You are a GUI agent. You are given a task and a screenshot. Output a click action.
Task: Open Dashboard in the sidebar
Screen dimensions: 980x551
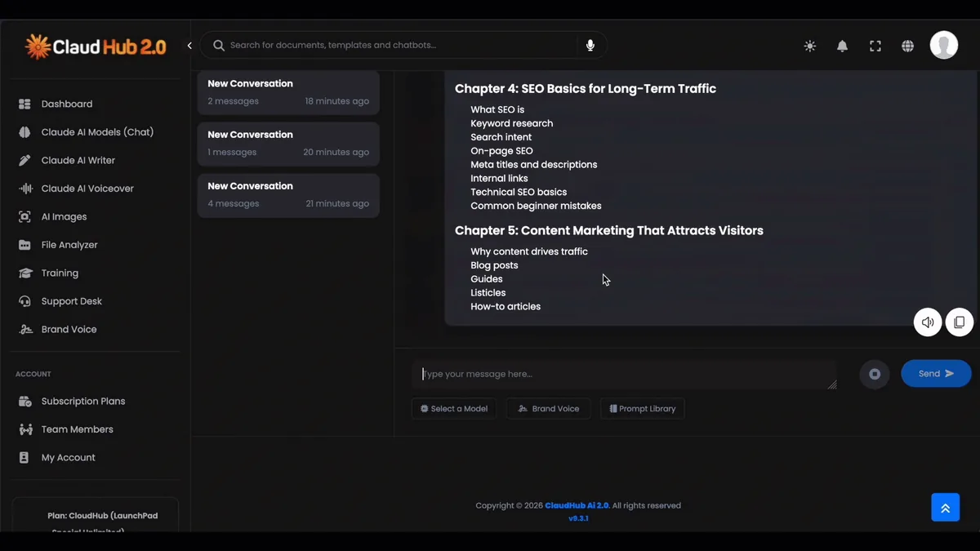[67, 104]
